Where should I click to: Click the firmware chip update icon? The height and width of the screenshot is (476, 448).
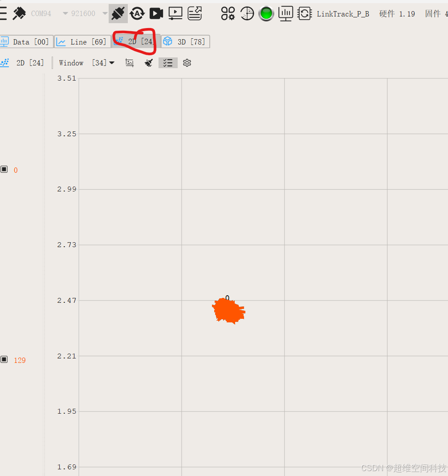click(x=305, y=14)
